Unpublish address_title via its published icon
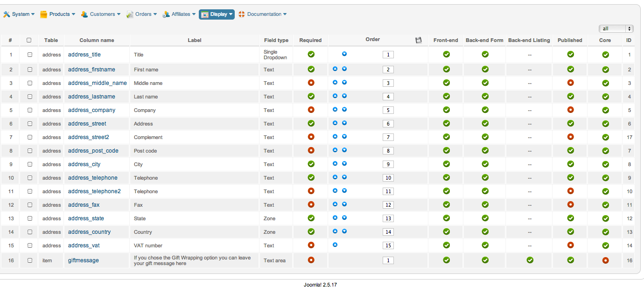644x287 pixels. (570, 54)
